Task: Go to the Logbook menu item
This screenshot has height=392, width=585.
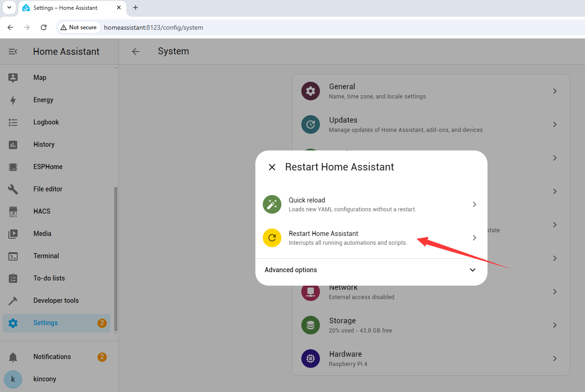Action: click(x=46, y=122)
